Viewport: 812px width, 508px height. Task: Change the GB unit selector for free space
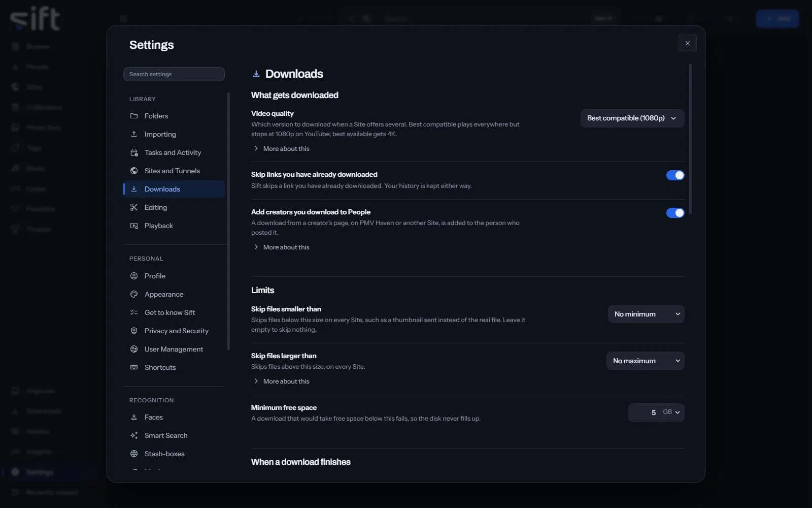(671, 412)
